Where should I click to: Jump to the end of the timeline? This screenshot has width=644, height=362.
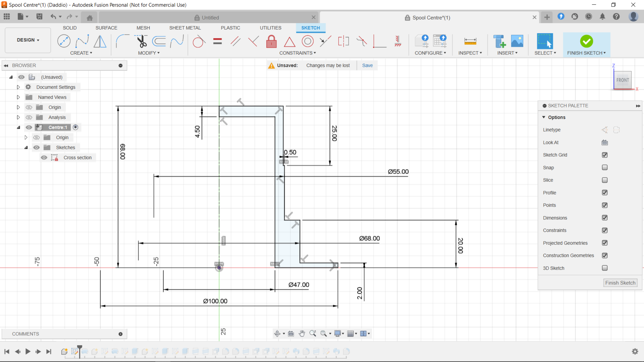(x=49, y=351)
